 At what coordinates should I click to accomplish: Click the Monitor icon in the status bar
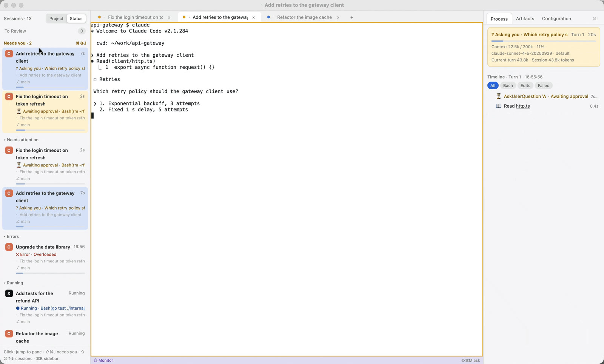tap(96, 360)
